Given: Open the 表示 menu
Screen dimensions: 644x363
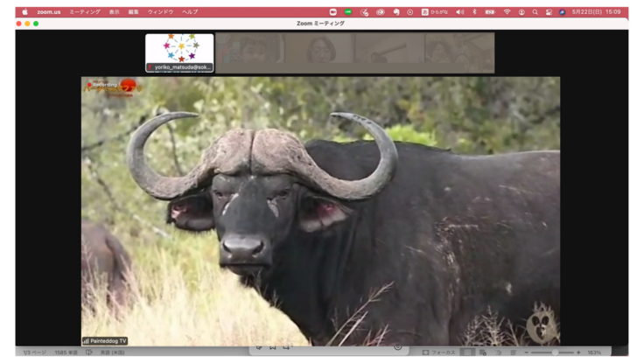Looking at the screenshot, I should coord(114,12).
